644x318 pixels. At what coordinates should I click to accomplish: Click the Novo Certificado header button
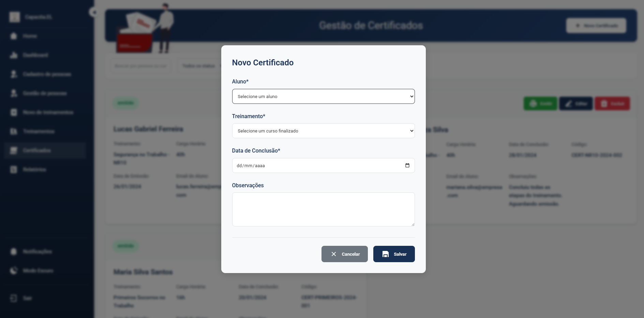[x=596, y=26]
